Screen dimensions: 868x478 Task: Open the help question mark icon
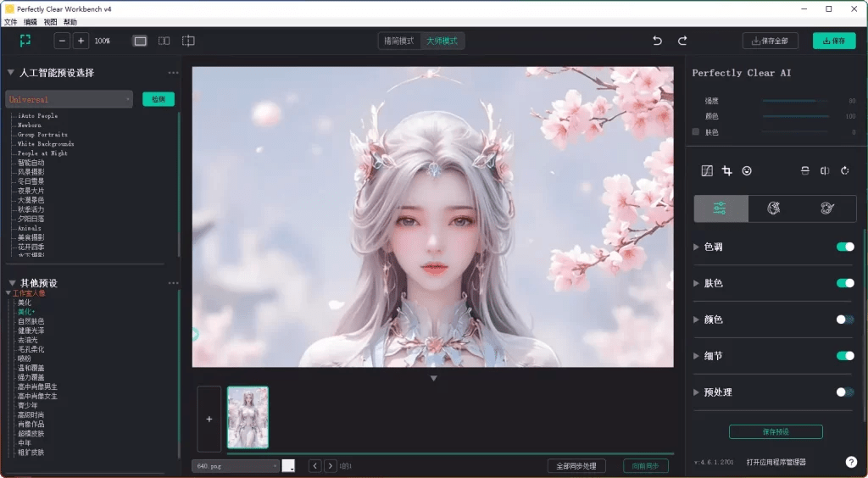(x=851, y=462)
